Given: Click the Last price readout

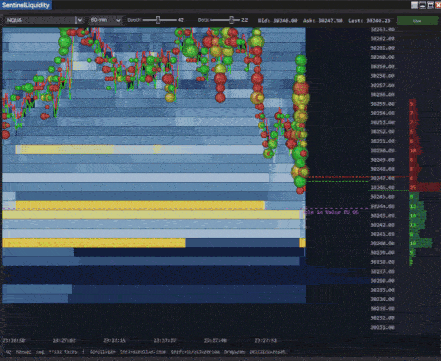Looking at the screenshot, I should pyautogui.click(x=369, y=21).
